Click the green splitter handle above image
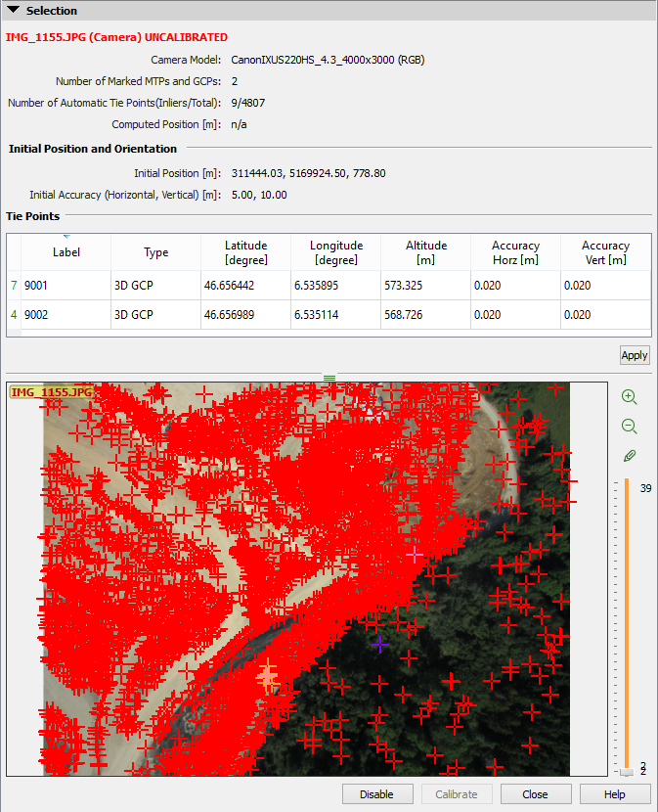This screenshot has height=812, width=658. [329, 378]
